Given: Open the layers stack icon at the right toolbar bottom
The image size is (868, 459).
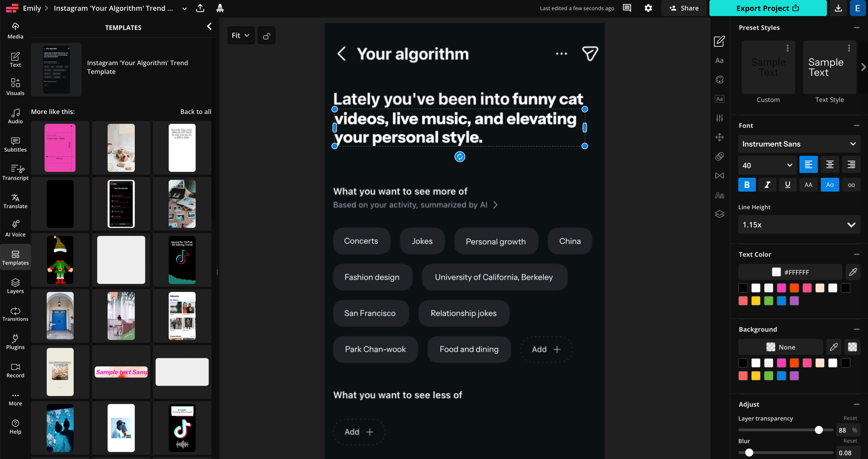Looking at the screenshot, I should 719,214.
